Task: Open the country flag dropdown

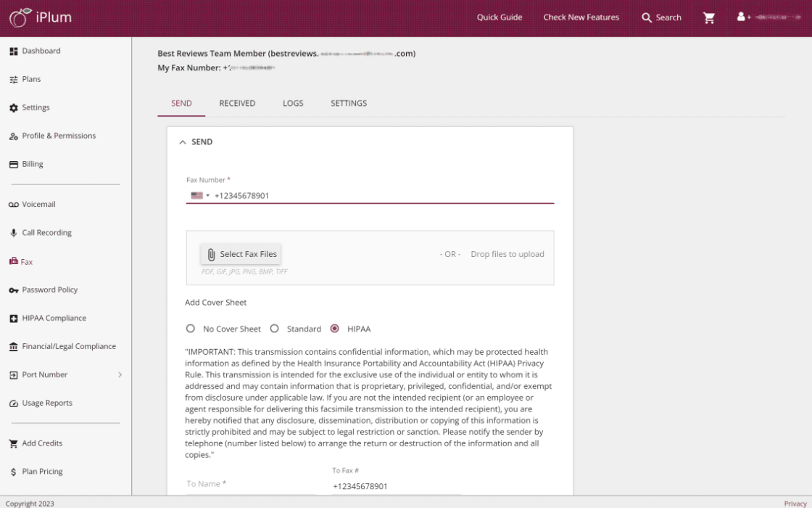Action: pos(200,195)
